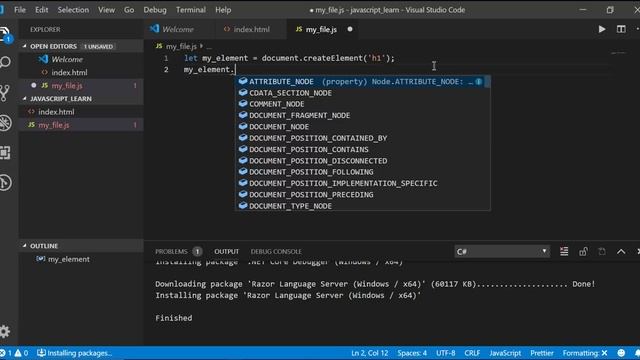Open the Help menu
Screen dimensions: 640x360
tap(223, 10)
